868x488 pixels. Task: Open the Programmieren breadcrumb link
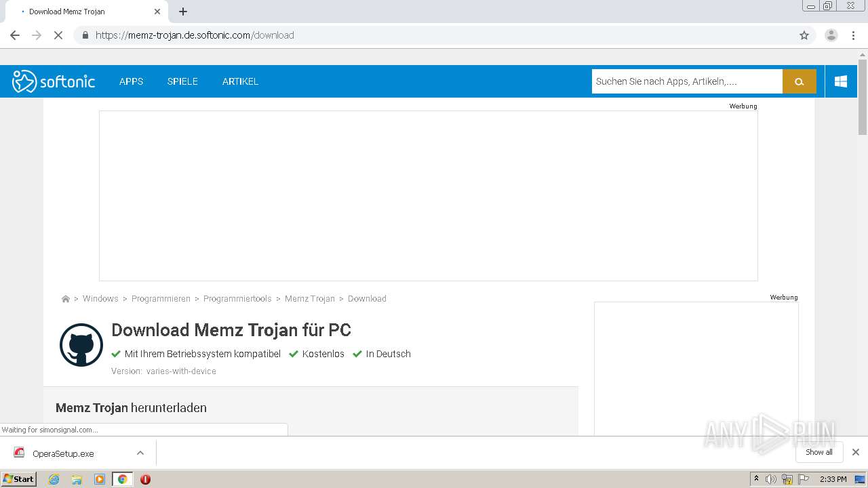coord(161,299)
